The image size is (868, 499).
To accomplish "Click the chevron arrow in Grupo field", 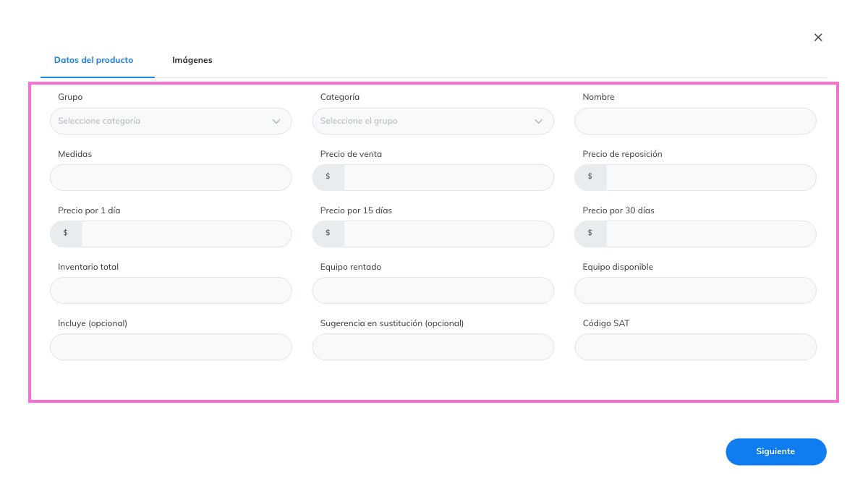I will click(x=276, y=121).
